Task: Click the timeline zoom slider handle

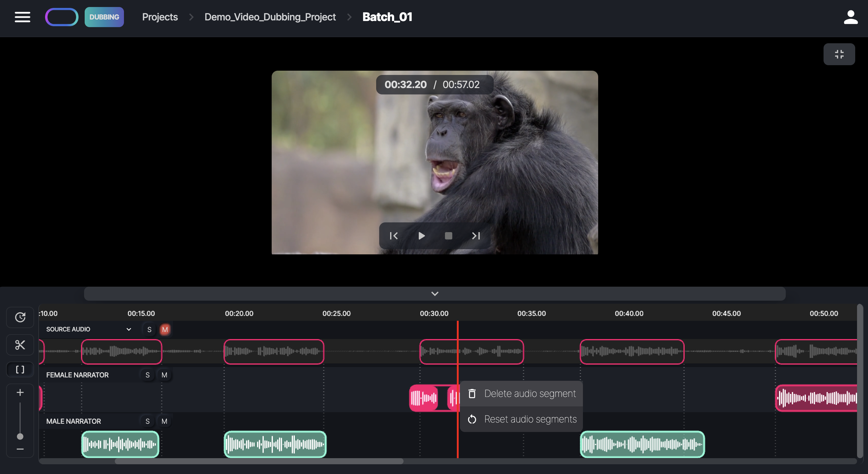Action: (20, 437)
